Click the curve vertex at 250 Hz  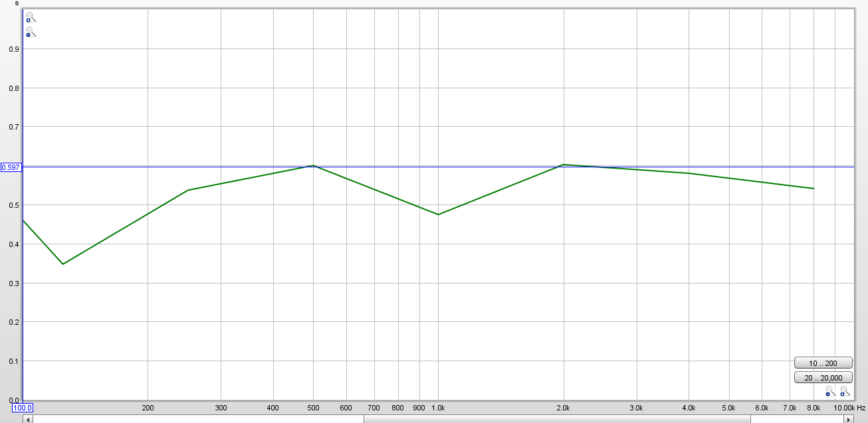[x=188, y=190]
